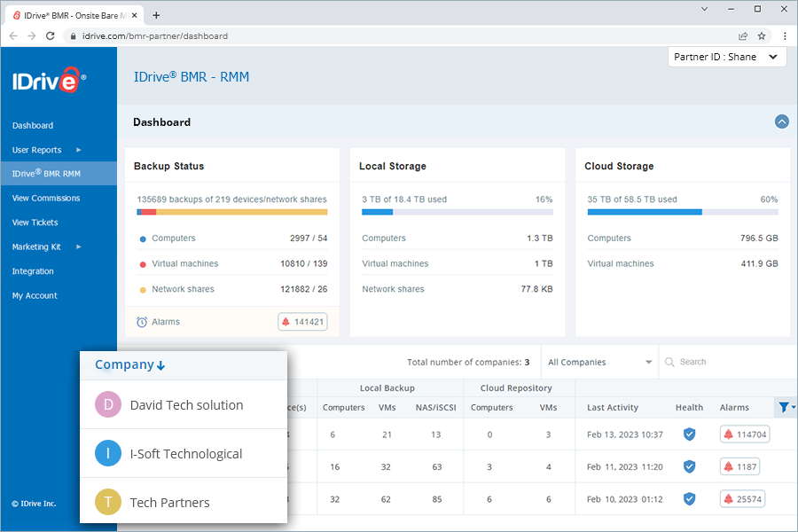Expand User Reports sidebar menu

coord(46,150)
